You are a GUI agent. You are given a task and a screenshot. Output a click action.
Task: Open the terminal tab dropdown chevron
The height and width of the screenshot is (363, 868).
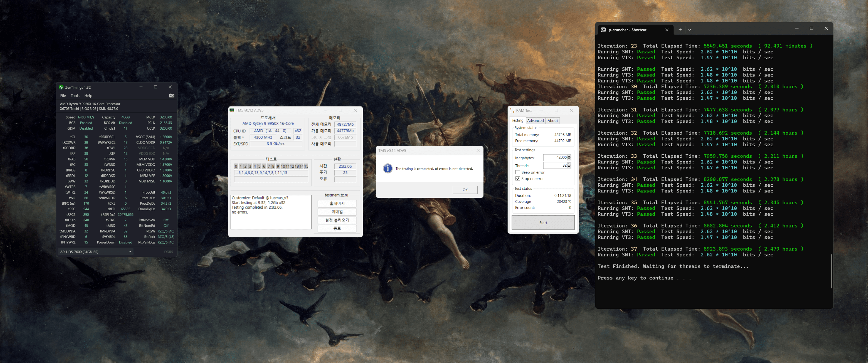[689, 30]
